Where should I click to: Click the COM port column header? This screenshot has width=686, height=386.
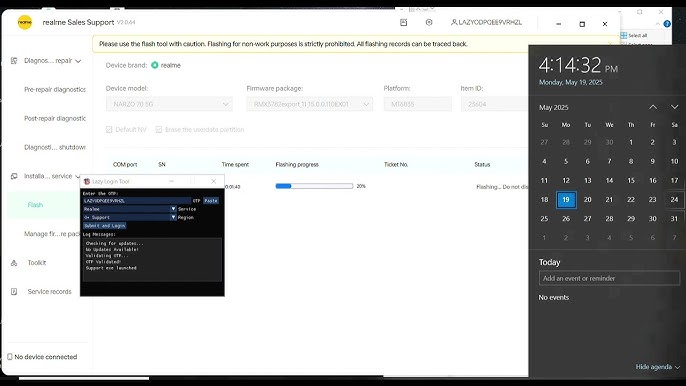pos(125,165)
